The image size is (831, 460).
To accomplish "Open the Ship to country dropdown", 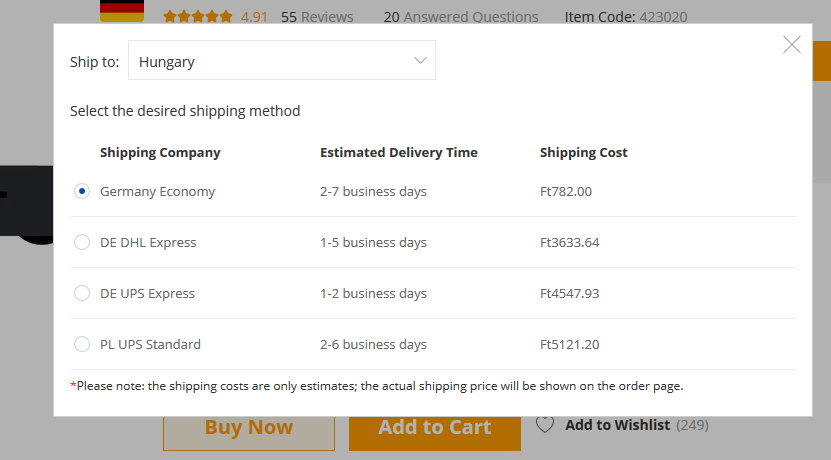I will pos(281,60).
